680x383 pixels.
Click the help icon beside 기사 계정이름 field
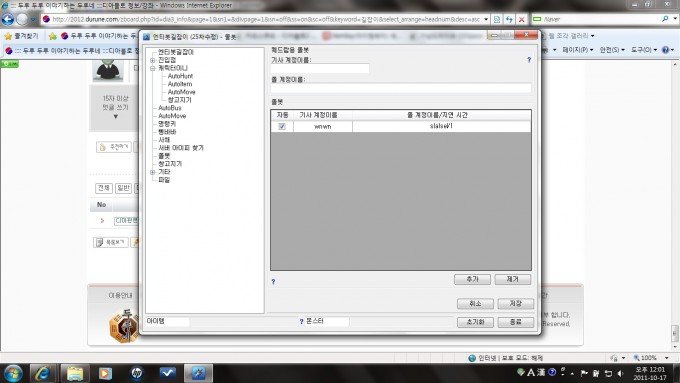point(529,60)
